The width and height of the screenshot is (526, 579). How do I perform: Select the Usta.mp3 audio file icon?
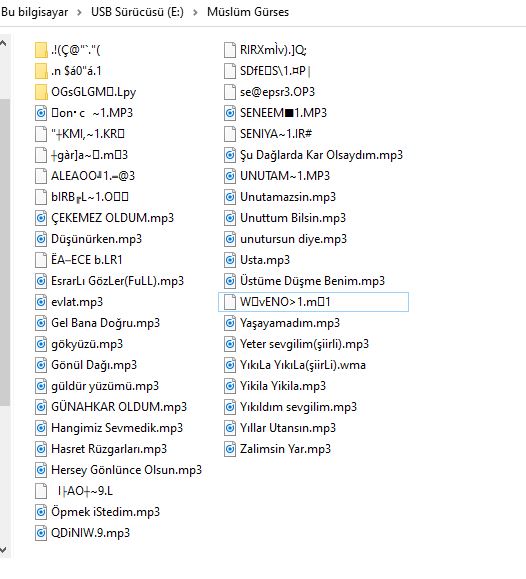point(230,260)
